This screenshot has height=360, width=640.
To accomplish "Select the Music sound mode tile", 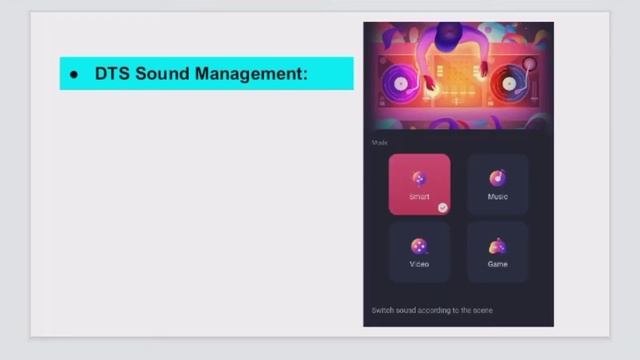I will [x=498, y=184].
